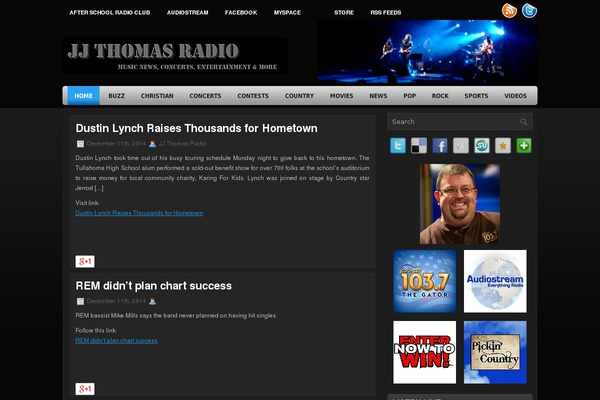Screen dimensions: 600x400
Task: Click the search magnifier icon
Action: click(523, 122)
